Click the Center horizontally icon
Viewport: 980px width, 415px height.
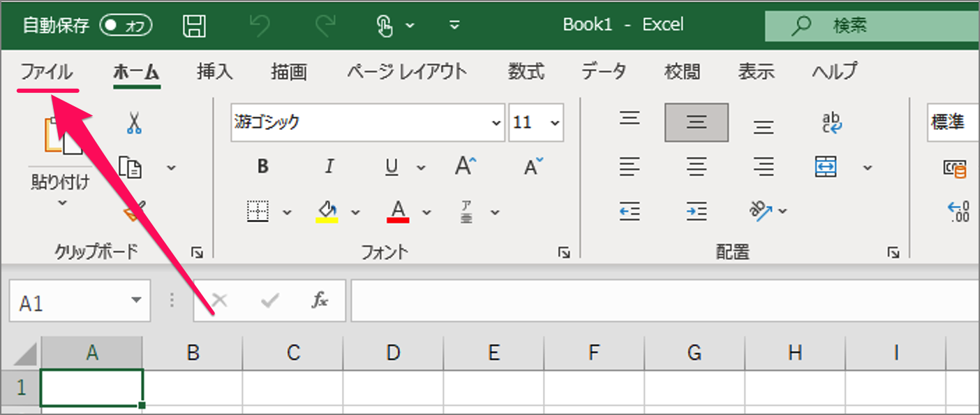[697, 167]
